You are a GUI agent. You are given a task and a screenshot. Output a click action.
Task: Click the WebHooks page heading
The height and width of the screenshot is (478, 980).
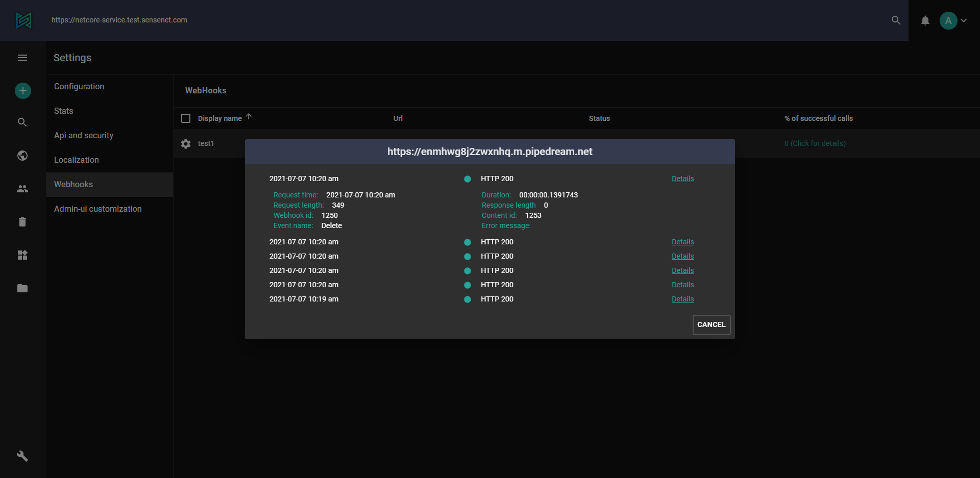pos(206,90)
